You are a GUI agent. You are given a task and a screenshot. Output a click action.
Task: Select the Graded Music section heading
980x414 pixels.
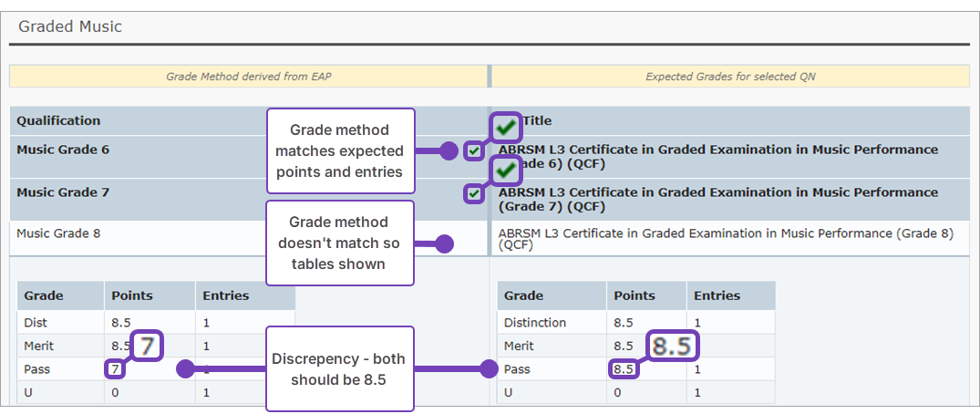point(70,26)
